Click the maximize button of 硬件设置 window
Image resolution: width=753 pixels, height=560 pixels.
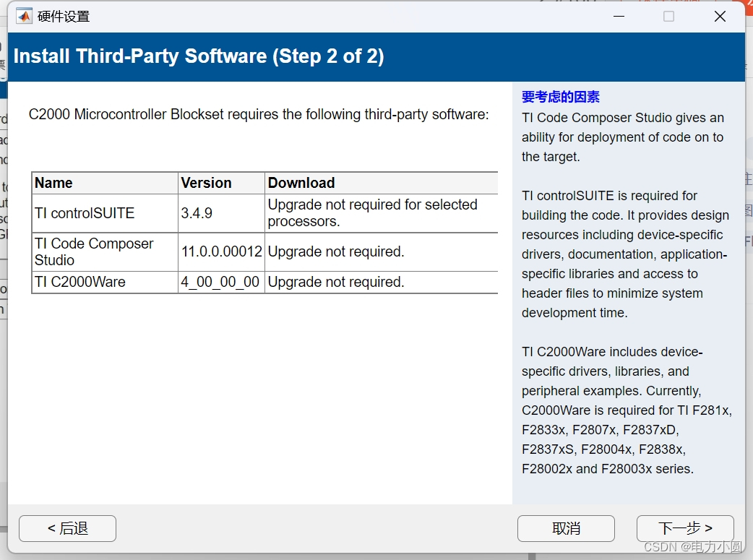coord(668,17)
